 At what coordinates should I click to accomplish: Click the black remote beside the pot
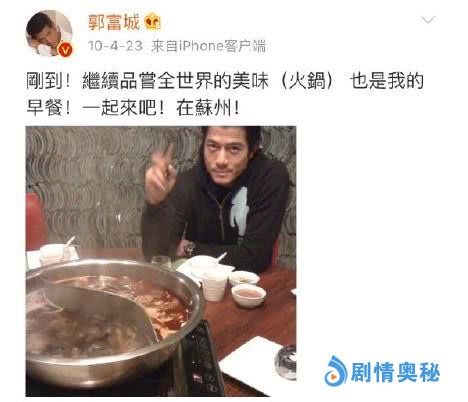pos(202,360)
